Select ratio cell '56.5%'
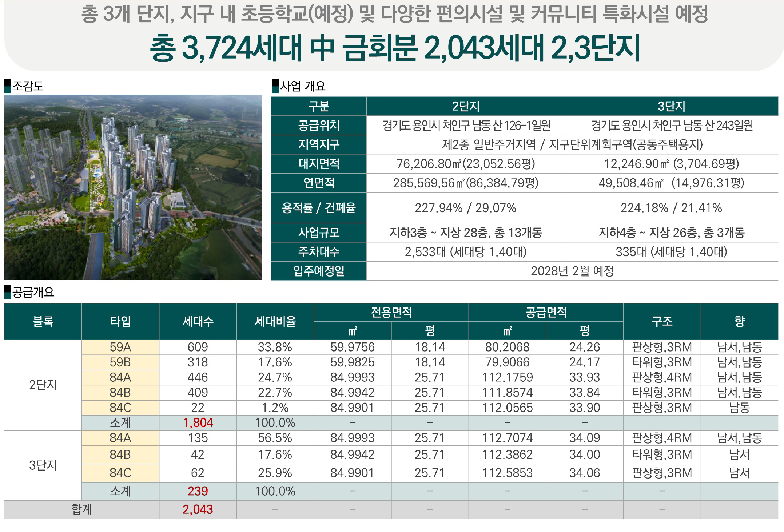The image size is (784, 532). (x=275, y=438)
